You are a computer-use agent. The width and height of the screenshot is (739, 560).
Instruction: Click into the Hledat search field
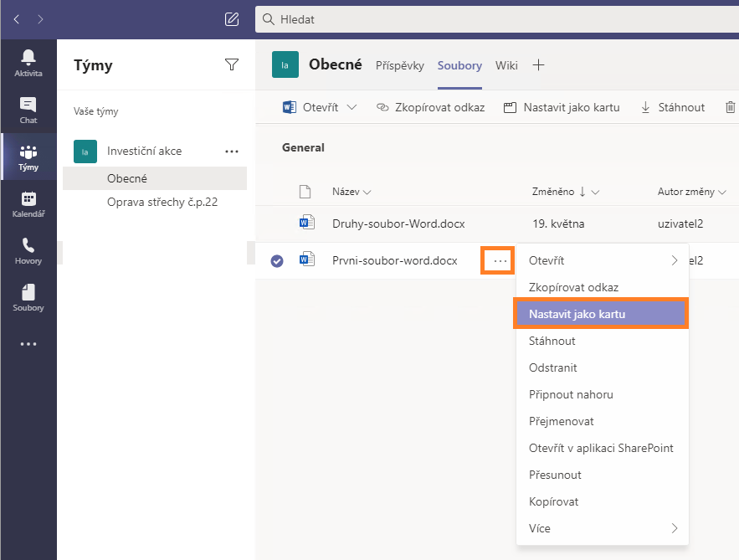coord(497,19)
